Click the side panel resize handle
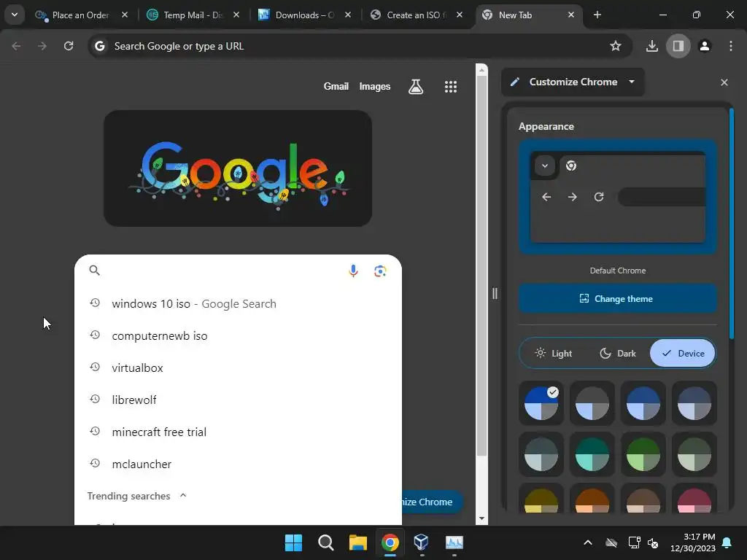 click(x=495, y=293)
